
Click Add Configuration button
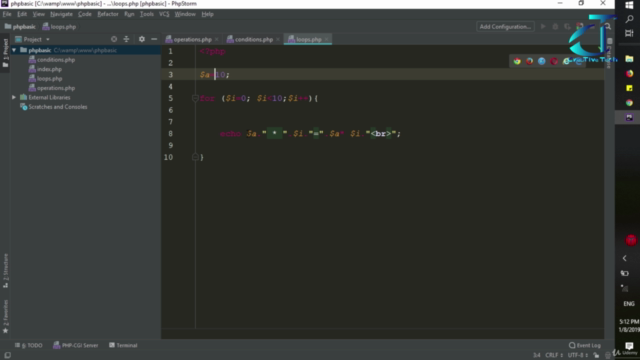[505, 27]
